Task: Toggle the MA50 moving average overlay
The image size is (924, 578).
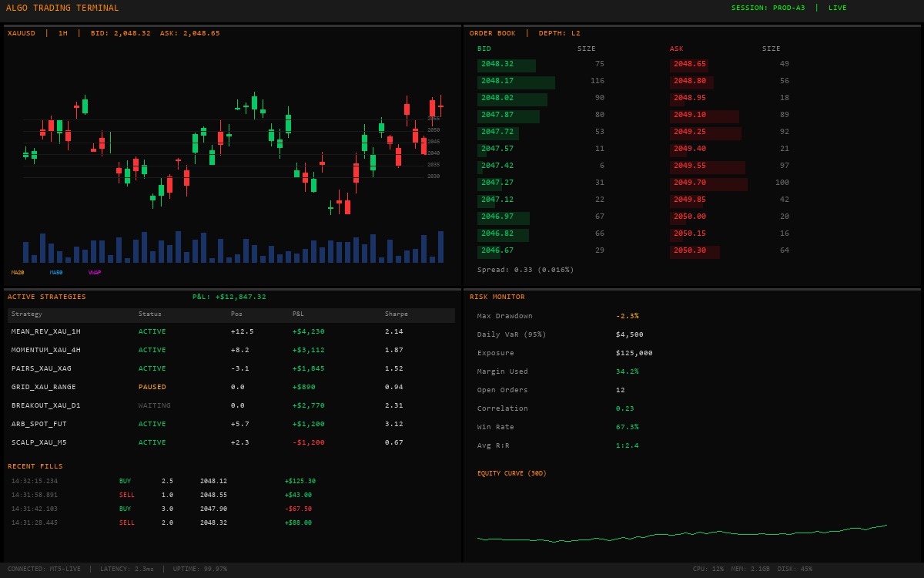Action: [55, 271]
